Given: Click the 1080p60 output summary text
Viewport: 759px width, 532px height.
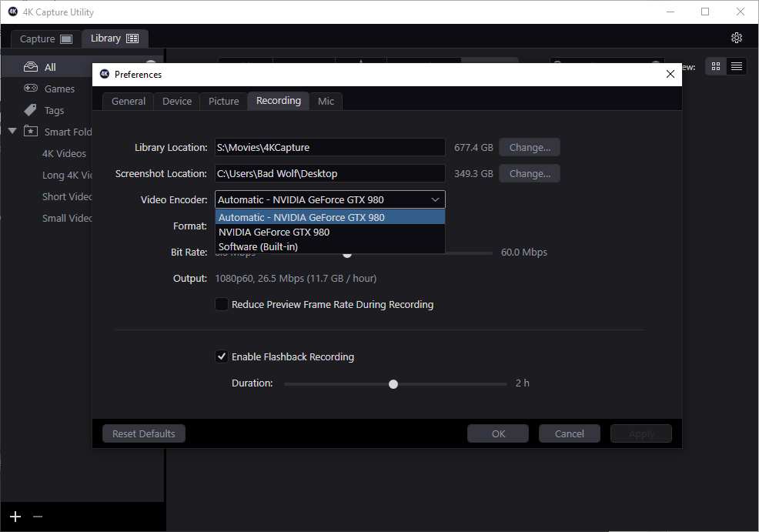Looking at the screenshot, I should pos(296,279).
